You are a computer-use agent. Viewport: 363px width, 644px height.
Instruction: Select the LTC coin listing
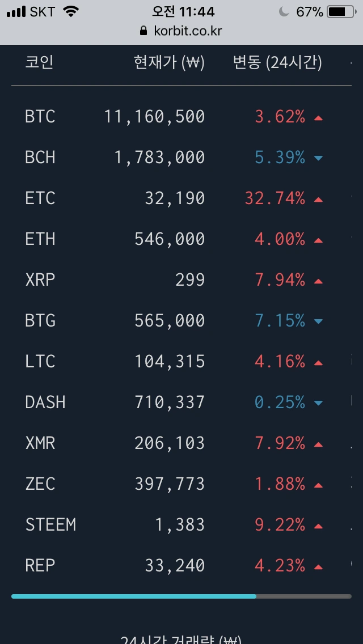point(181,362)
